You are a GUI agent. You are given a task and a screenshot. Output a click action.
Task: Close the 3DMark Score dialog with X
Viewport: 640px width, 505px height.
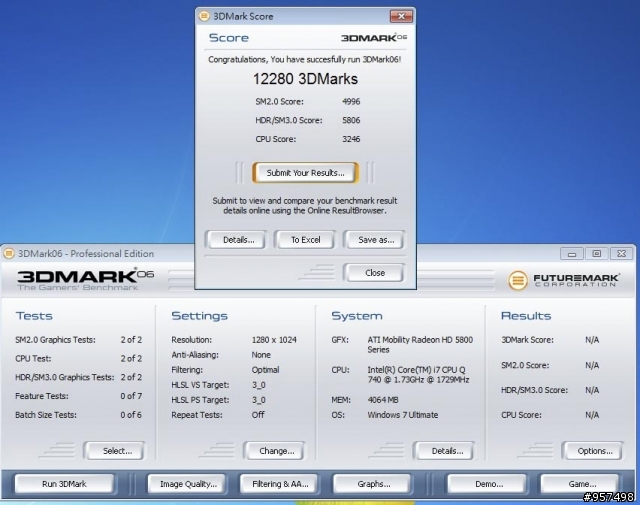pos(401,16)
